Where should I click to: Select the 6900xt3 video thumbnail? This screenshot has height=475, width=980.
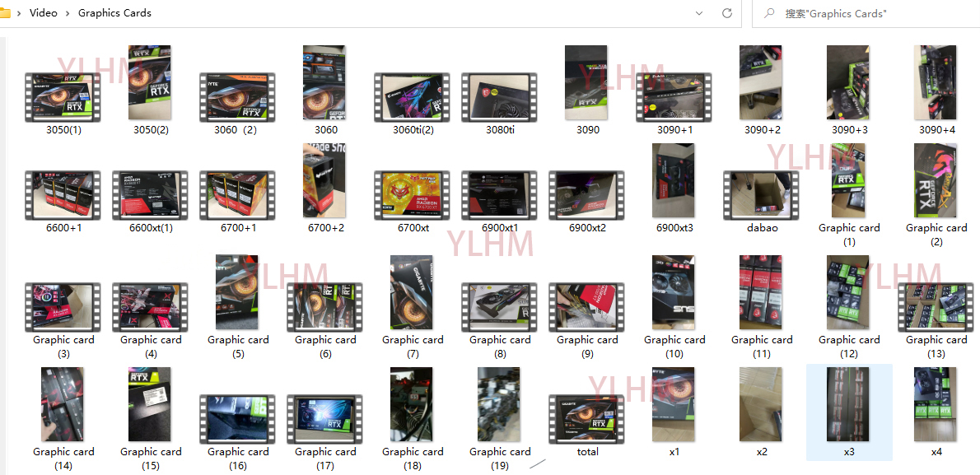[x=673, y=180]
